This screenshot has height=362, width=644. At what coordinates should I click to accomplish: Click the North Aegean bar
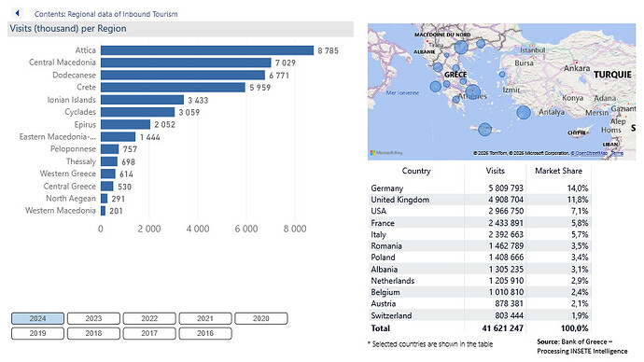click(x=105, y=198)
